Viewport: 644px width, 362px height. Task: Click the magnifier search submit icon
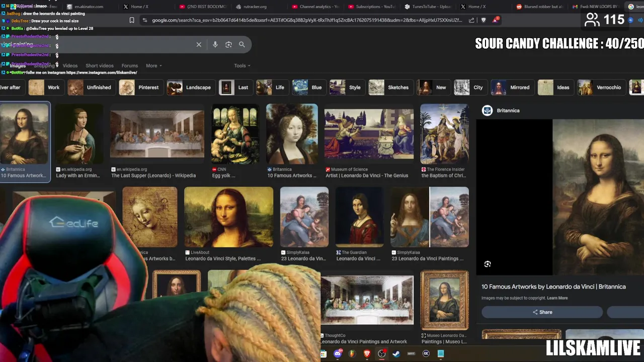pyautogui.click(x=242, y=45)
